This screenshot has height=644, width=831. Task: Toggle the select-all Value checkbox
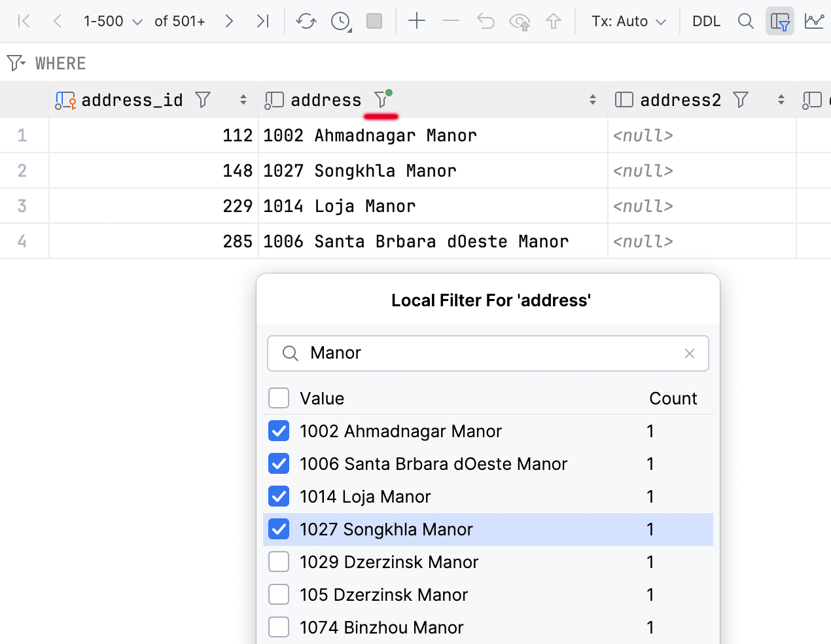coord(279,399)
